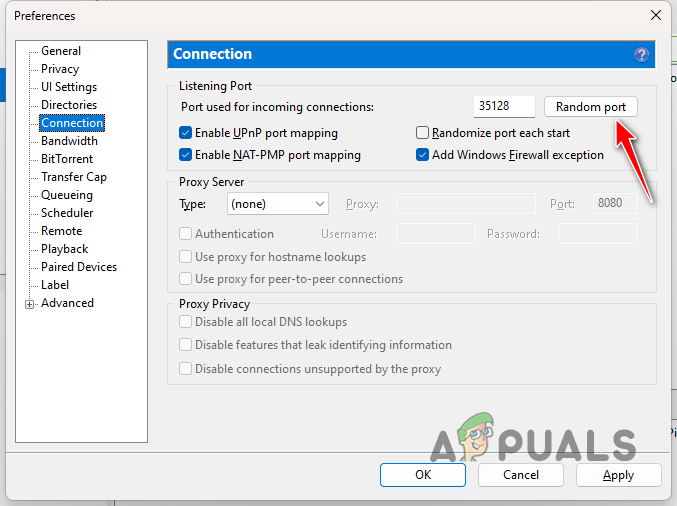Close the Preferences dialog
The height and width of the screenshot is (506, 677).
(x=656, y=15)
